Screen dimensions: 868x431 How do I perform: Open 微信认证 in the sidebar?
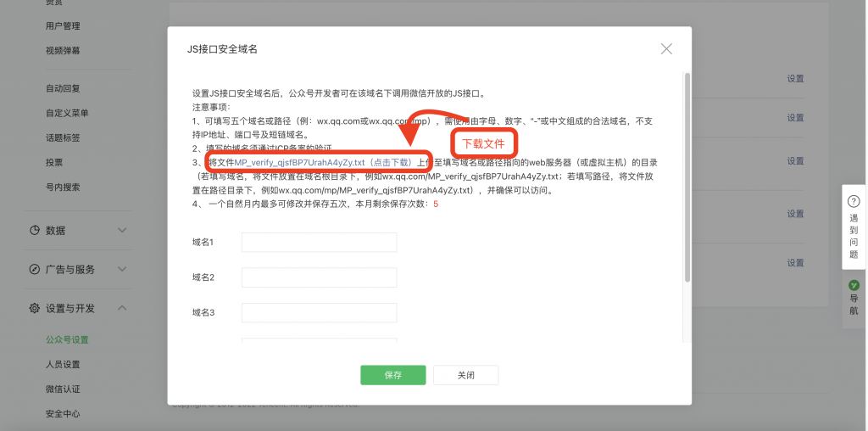pos(63,389)
